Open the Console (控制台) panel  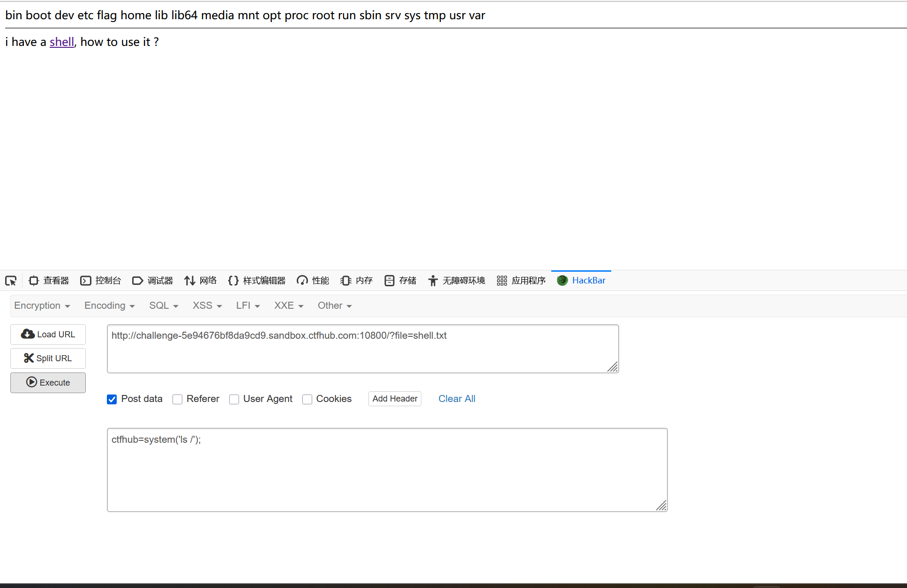point(101,281)
